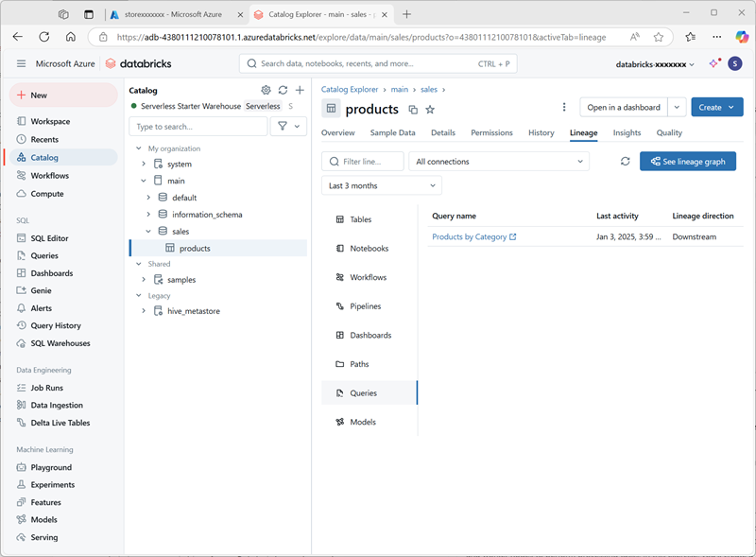Open the Playground page
This screenshot has width=756, height=557.
point(51,467)
